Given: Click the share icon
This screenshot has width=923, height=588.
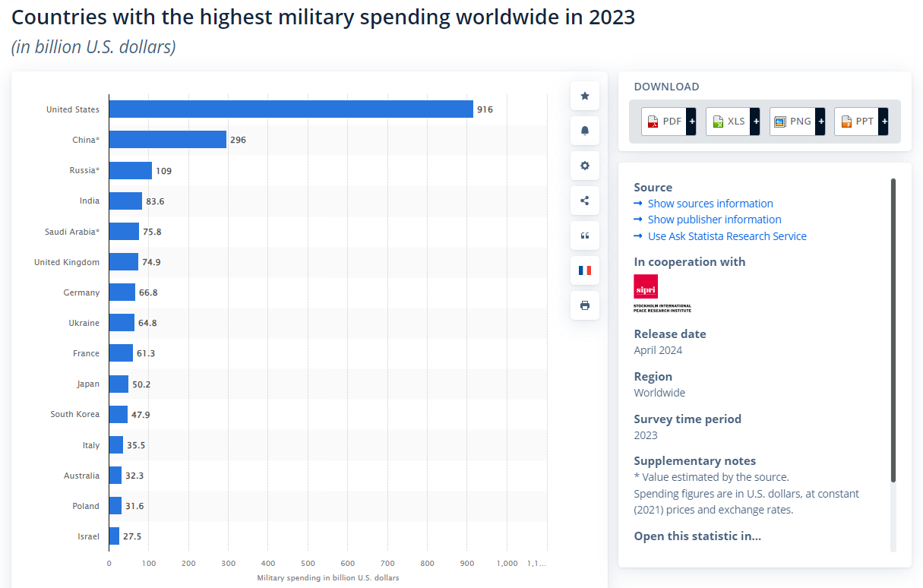Looking at the screenshot, I should [584, 201].
